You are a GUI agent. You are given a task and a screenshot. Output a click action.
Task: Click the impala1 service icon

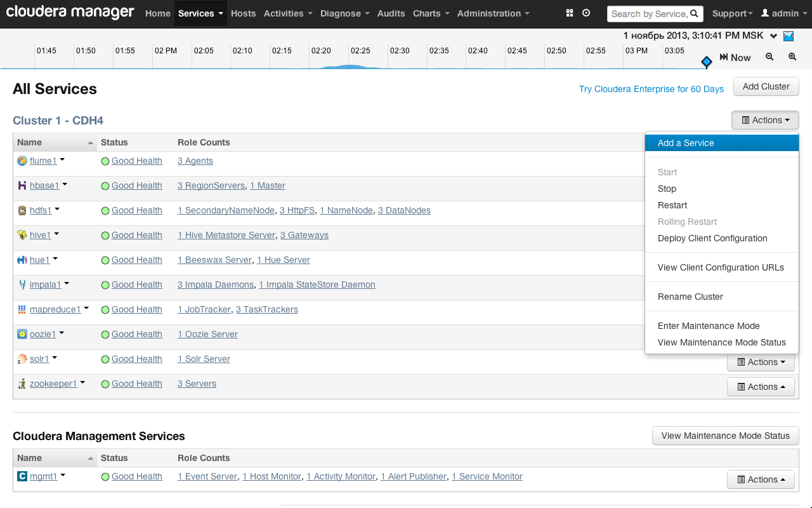coord(22,284)
